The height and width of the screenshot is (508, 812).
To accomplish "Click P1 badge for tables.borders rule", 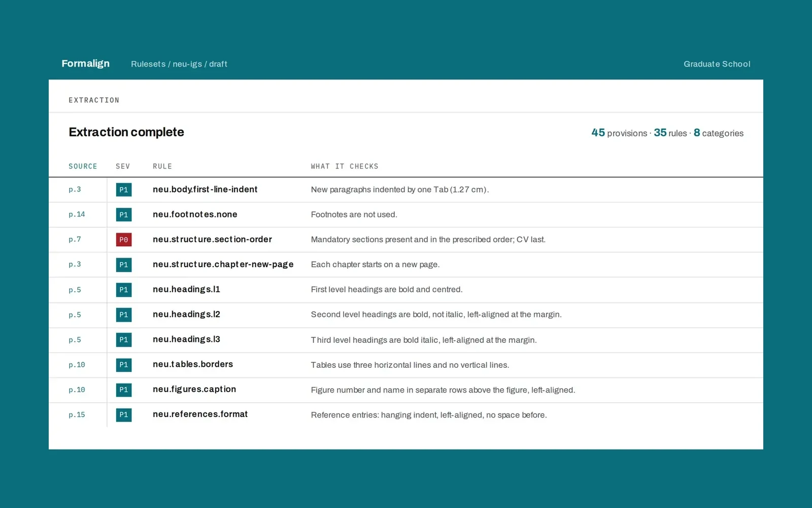I will pos(124,365).
